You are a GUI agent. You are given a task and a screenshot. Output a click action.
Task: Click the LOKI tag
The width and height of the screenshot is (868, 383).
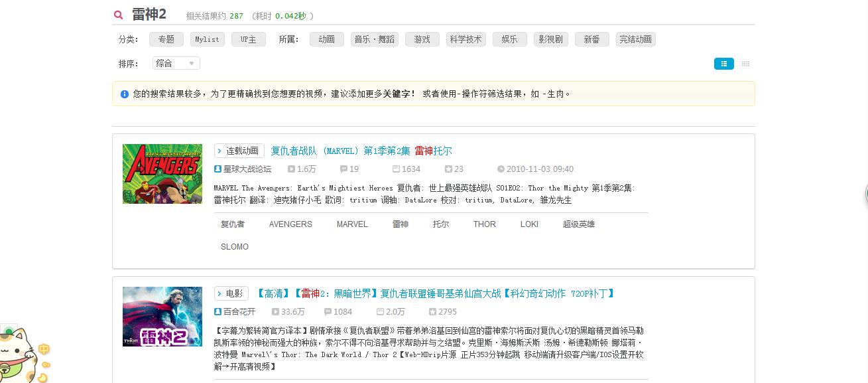[530, 224]
